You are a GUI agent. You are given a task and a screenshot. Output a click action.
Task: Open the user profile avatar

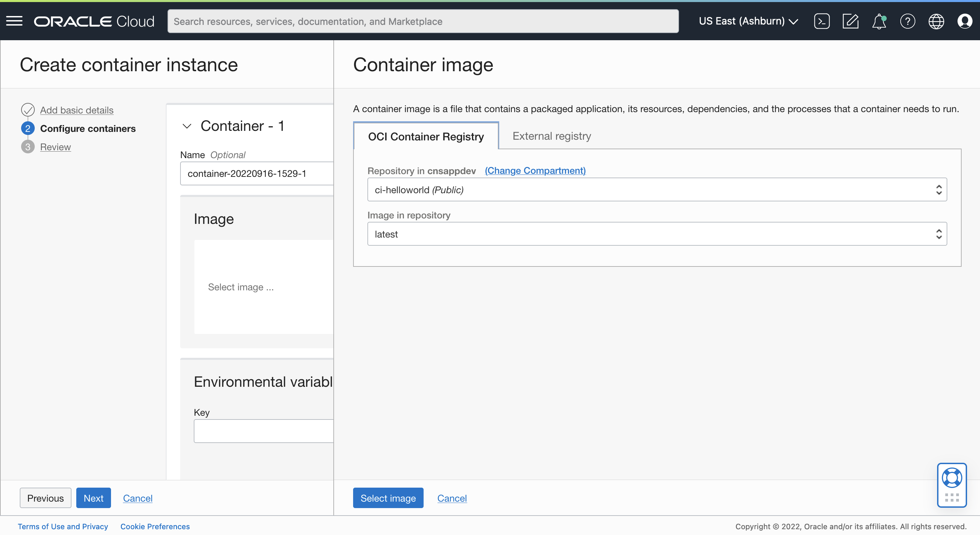965,21
